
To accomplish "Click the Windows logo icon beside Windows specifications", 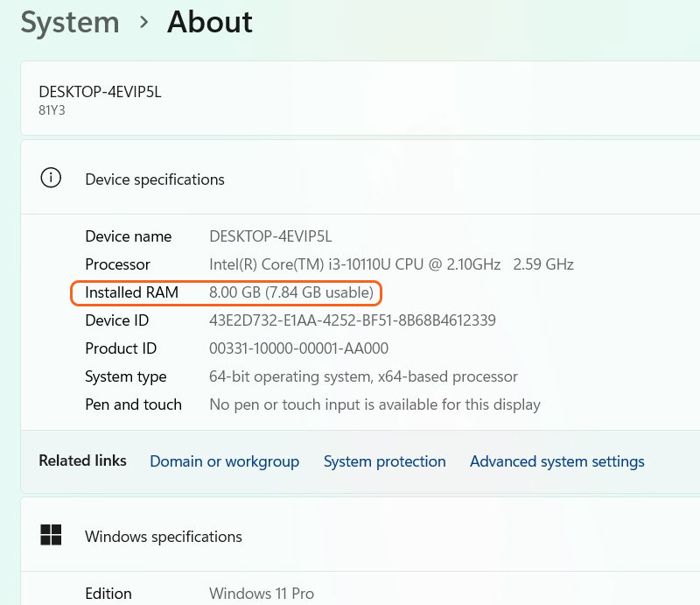I will 51,535.
